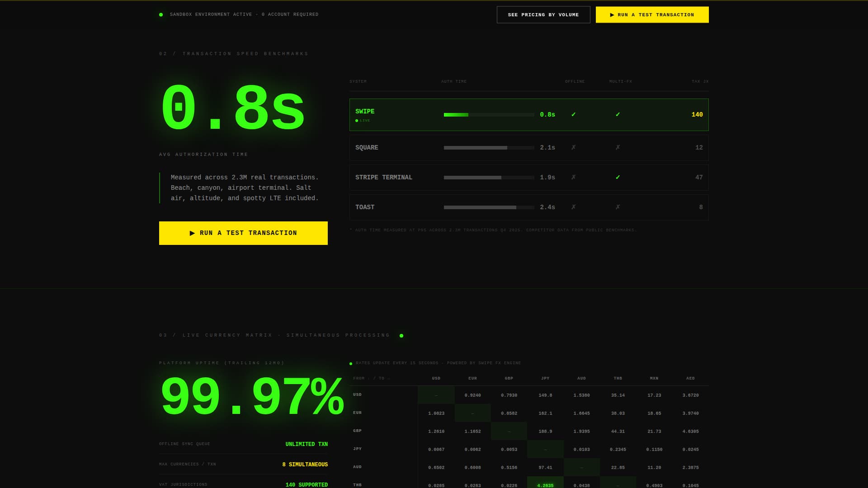Click the JPY column header in currency matrix
The height and width of the screenshot is (488, 868).
(x=545, y=379)
